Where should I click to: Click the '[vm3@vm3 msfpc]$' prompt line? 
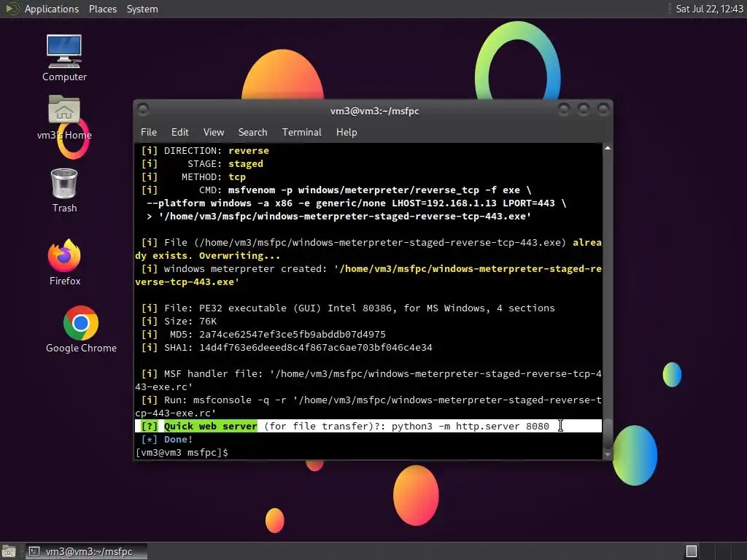click(182, 452)
